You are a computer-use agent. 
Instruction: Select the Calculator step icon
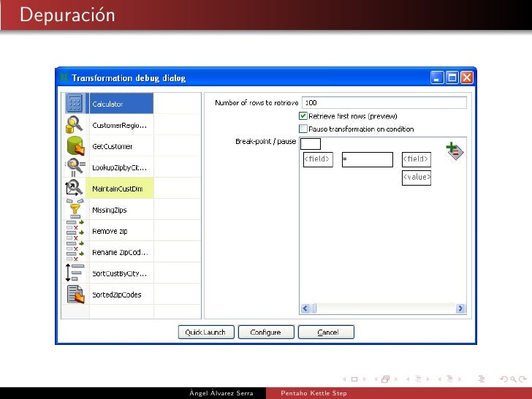(75, 103)
